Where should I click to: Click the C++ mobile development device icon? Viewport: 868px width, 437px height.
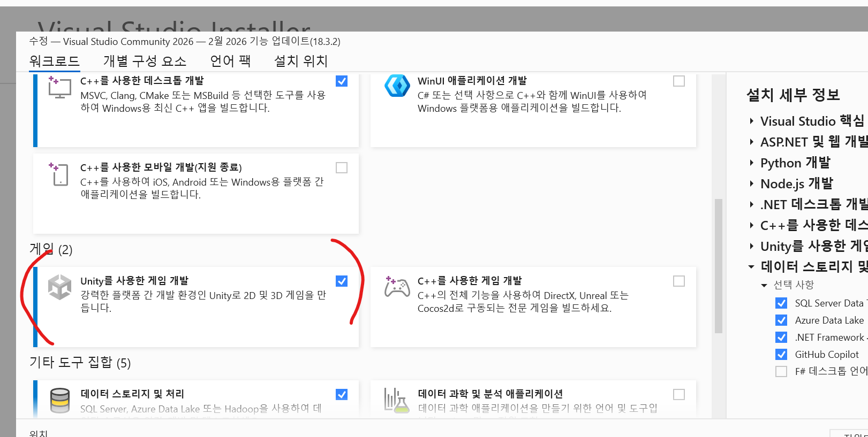click(x=59, y=174)
